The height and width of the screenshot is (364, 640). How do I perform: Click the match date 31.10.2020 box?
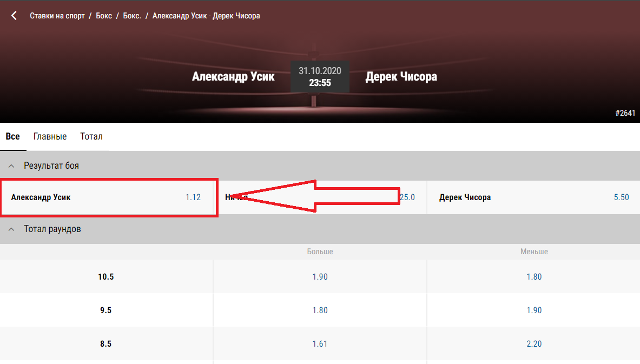[320, 77]
